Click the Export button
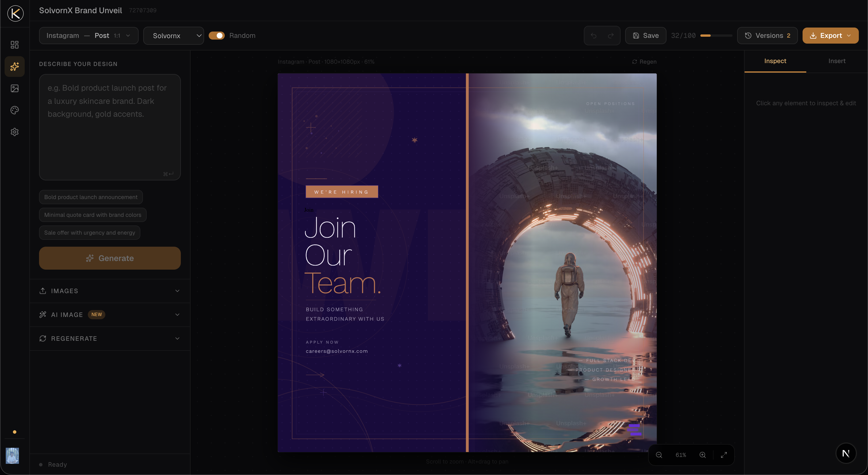Screen dimensions: 868x475 coord(830,36)
